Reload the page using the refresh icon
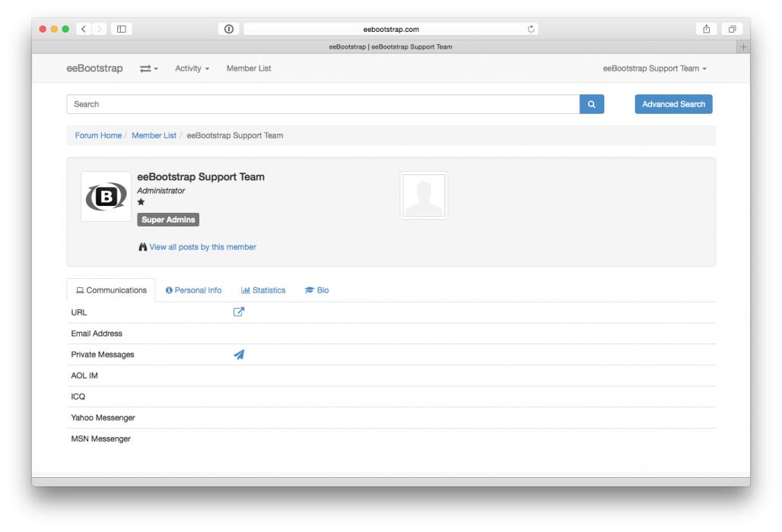The height and width of the screenshot is (532, 782). coord(531,29)
